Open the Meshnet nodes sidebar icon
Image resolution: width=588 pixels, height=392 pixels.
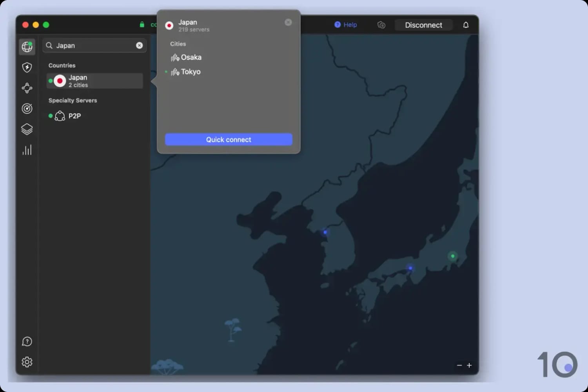(x=27, y=88)
